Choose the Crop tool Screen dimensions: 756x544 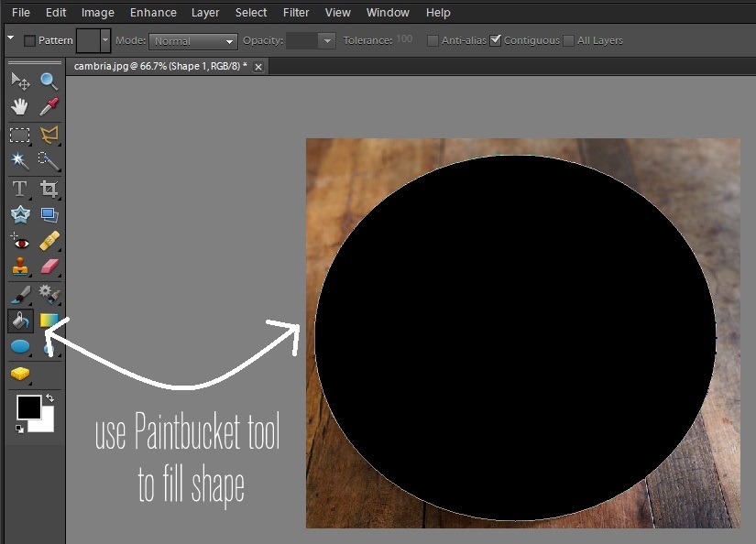[49, 189]
